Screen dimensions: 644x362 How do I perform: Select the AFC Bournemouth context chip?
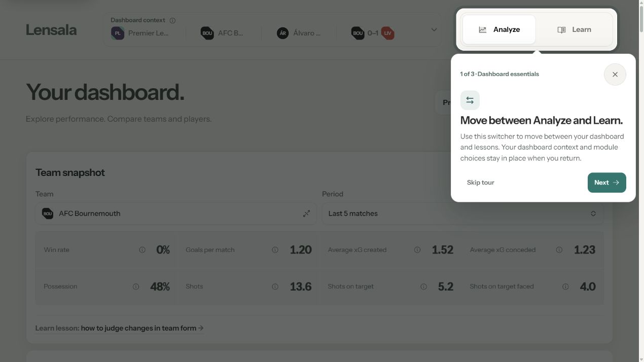tap(222, 33)
